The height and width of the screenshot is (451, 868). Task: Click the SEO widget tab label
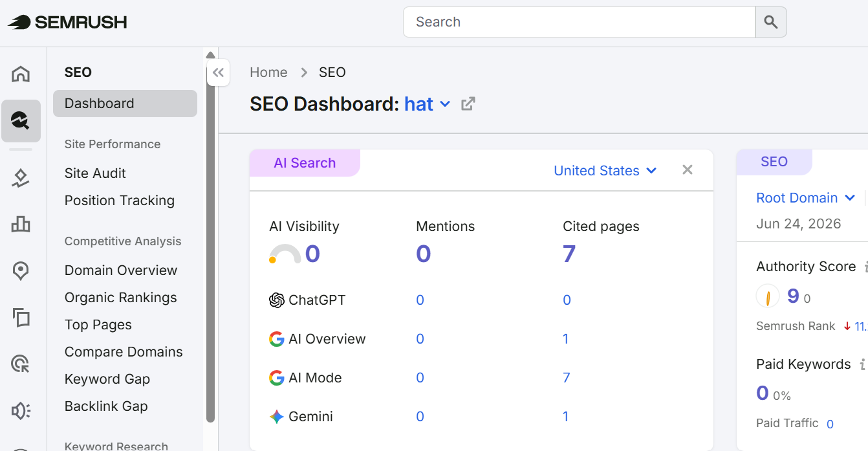tap(774, 162)
